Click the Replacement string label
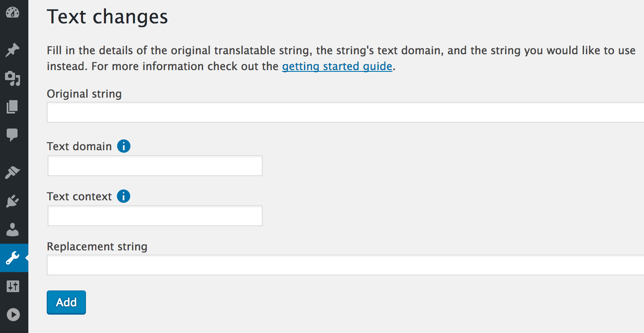This screenshot has width=644, height=333. pyautogui.click(x=97, y=247)
